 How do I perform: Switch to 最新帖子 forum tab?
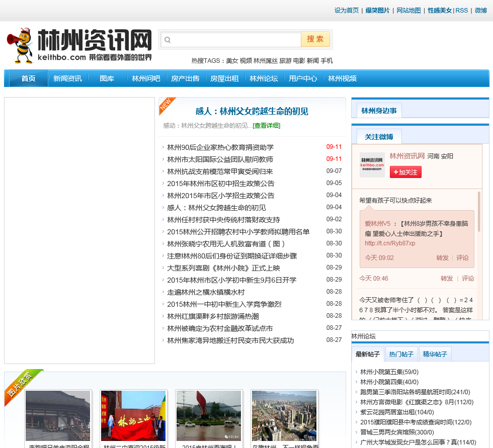(368, 354)
